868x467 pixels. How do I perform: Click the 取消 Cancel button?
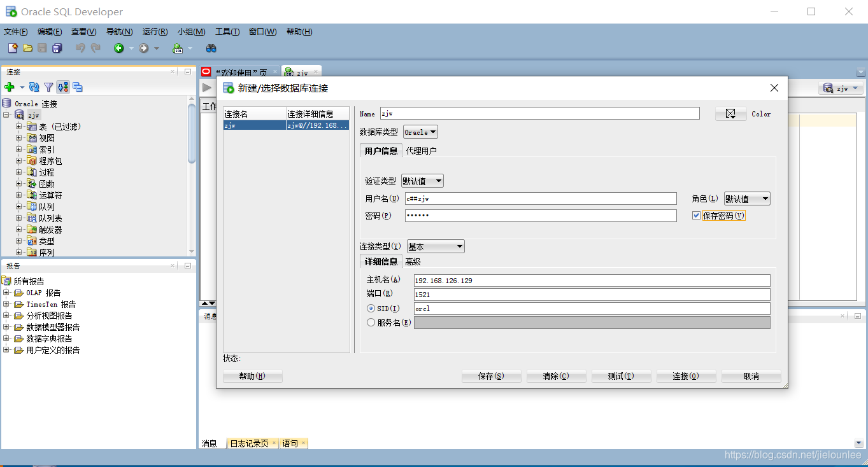click(751, 376)
